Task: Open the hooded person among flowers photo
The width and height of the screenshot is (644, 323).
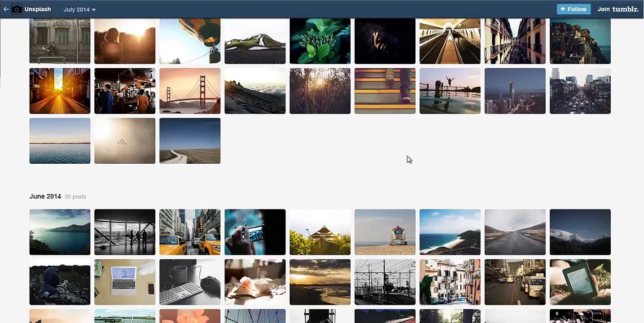Action: tap(60, 282)
